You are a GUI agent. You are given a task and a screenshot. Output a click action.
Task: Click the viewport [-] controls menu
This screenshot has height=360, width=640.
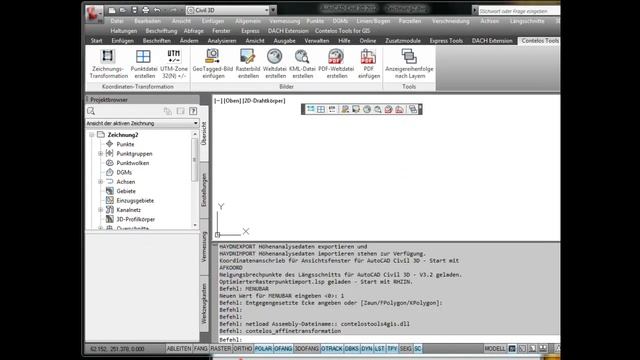tap(218, 101)
